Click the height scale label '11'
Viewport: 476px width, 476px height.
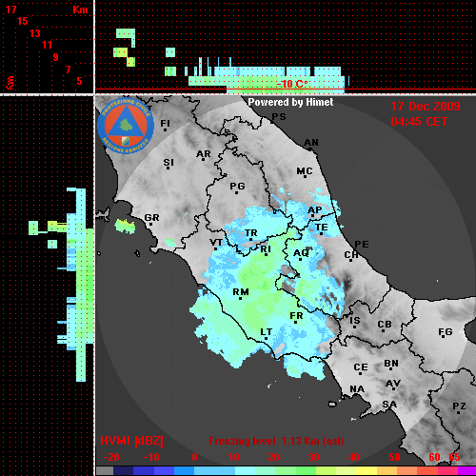47,45
